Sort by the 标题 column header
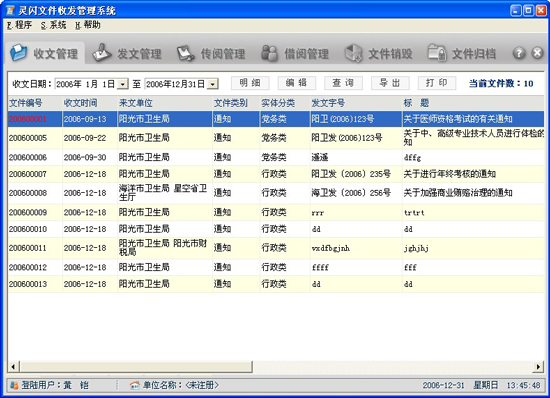 [473, 103]
